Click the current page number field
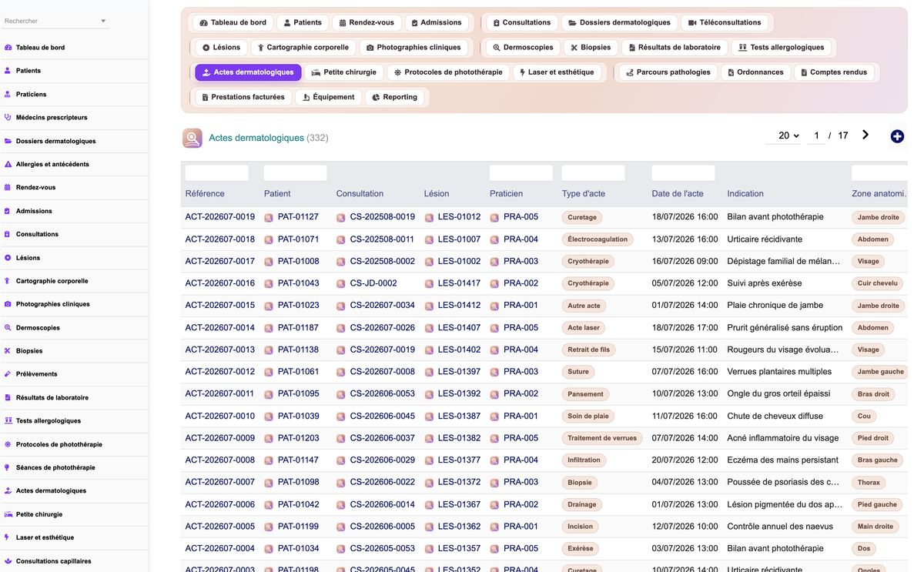 tap(816, 135)
